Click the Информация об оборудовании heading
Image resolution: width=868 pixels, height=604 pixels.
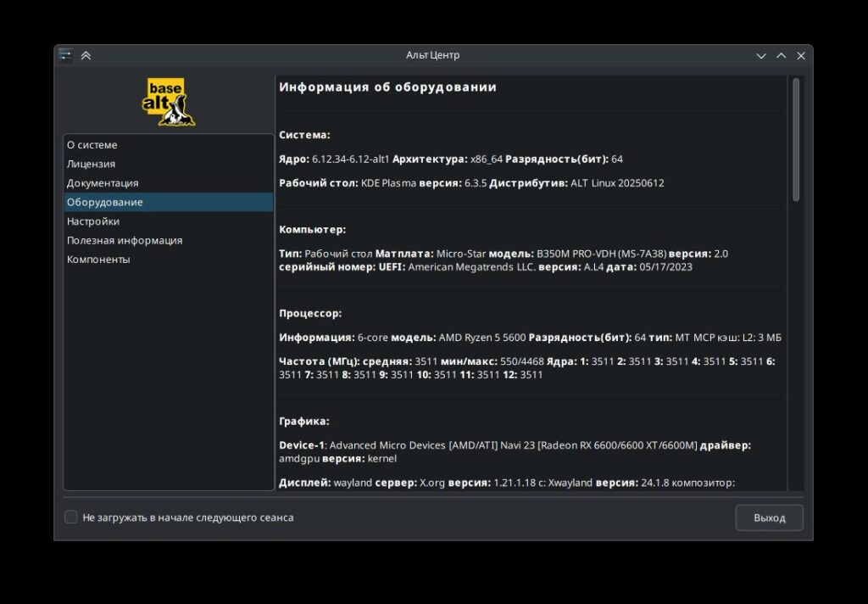[387, 87]
